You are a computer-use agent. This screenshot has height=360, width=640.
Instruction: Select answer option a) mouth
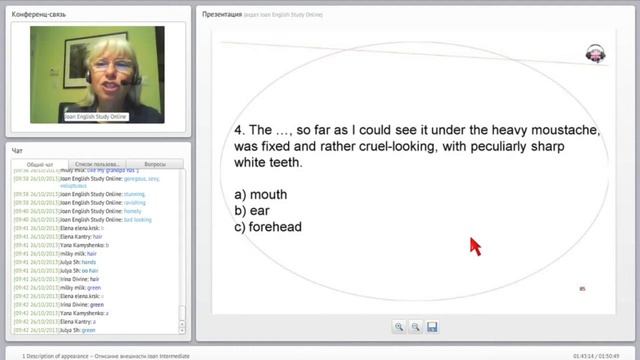coord(260,194)
